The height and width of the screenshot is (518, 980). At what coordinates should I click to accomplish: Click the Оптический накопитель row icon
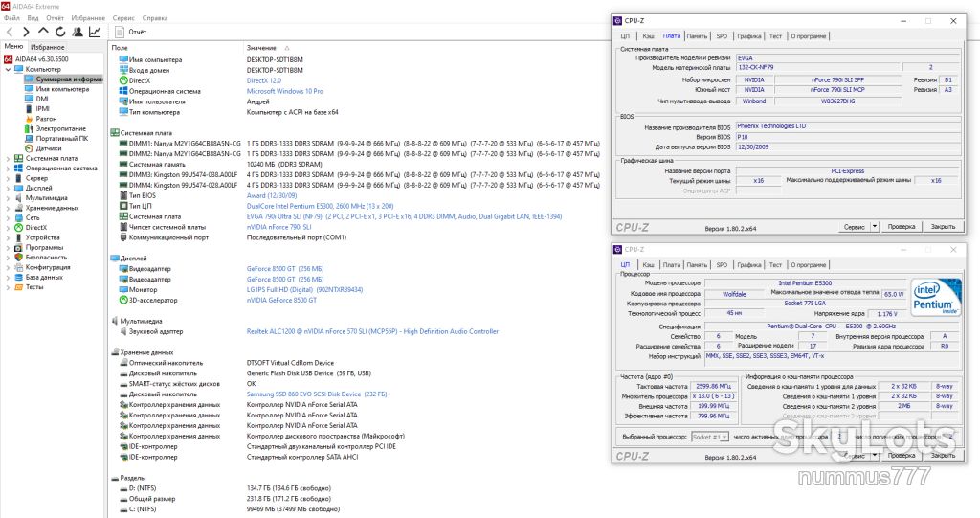coord(123,363)
